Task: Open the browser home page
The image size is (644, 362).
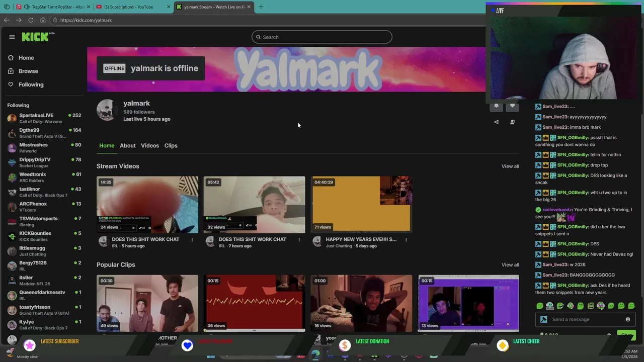Action: tap(43, 20)
